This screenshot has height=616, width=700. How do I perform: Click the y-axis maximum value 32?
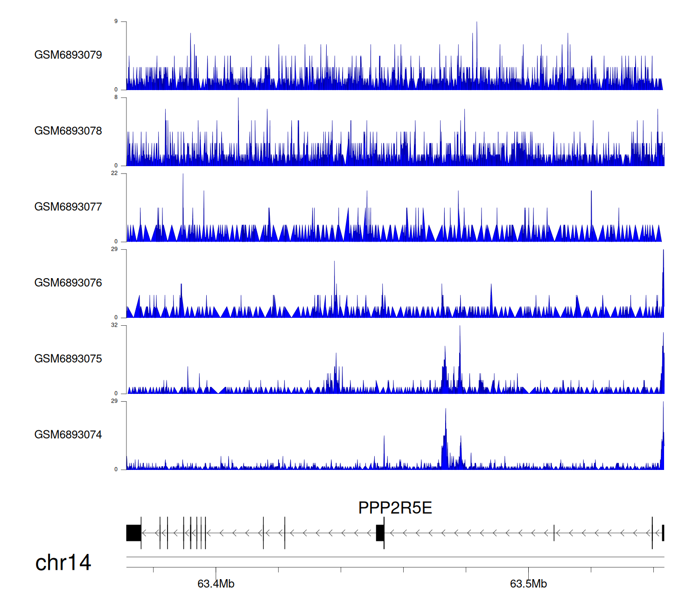tap(114, 325)
